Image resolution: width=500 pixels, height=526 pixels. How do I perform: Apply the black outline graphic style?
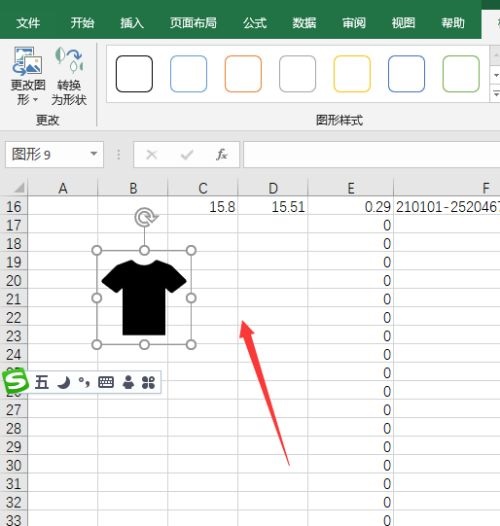134,74
